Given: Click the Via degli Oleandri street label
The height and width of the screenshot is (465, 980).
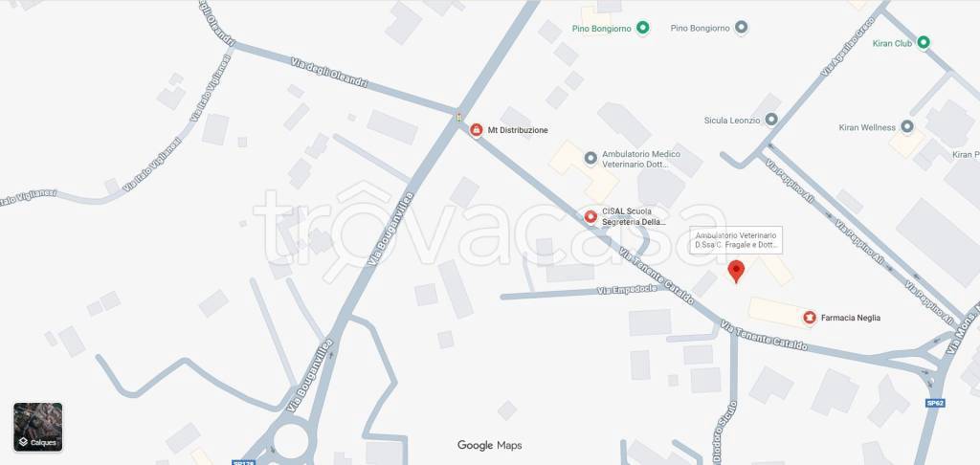Looking at the screenshot, I should [x=329, y=73].
